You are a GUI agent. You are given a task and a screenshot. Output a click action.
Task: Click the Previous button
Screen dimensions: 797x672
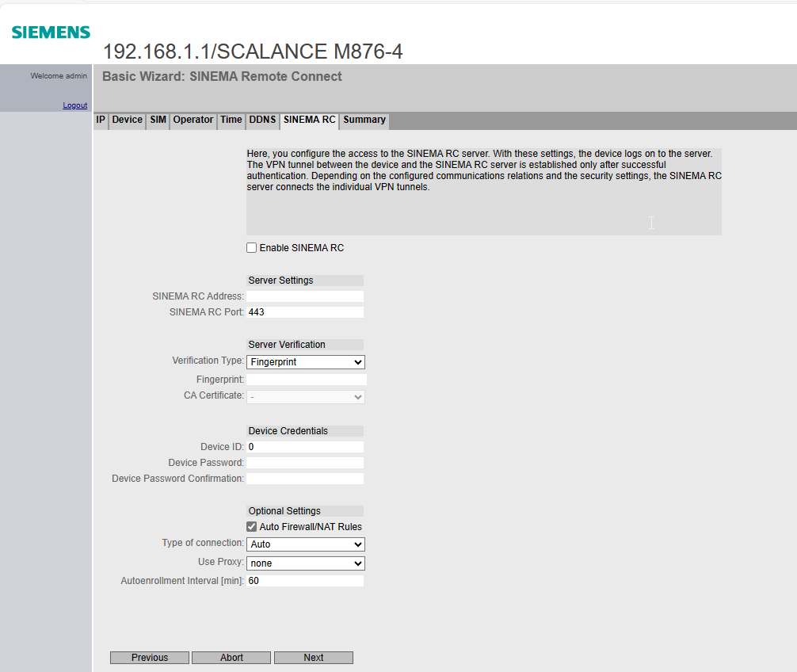(x=150, y=658)
